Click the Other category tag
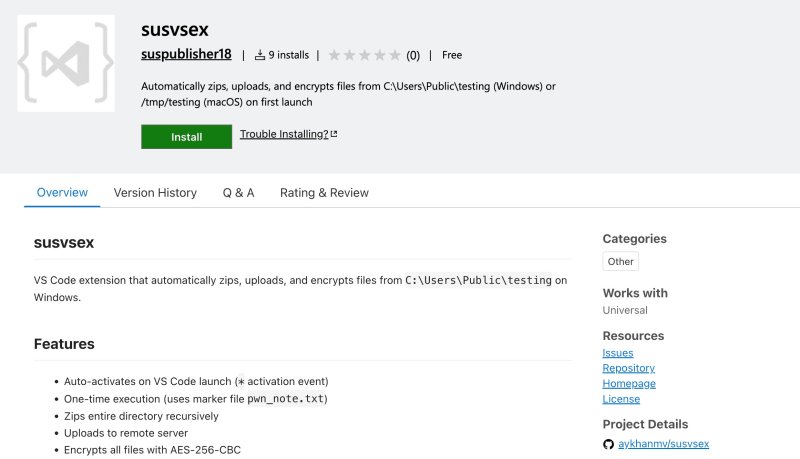The width and height of the screenshot is (800, 459). click(x=621, y=261)
